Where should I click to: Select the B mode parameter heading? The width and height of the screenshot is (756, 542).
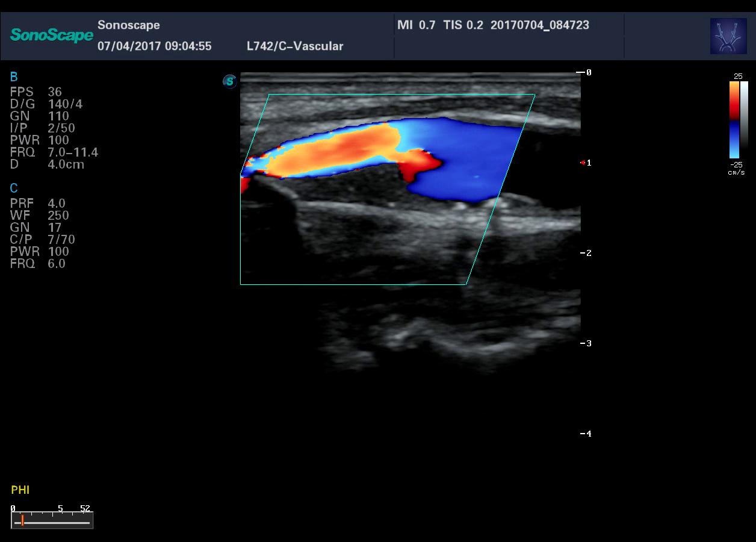click(x=14, y=76)
